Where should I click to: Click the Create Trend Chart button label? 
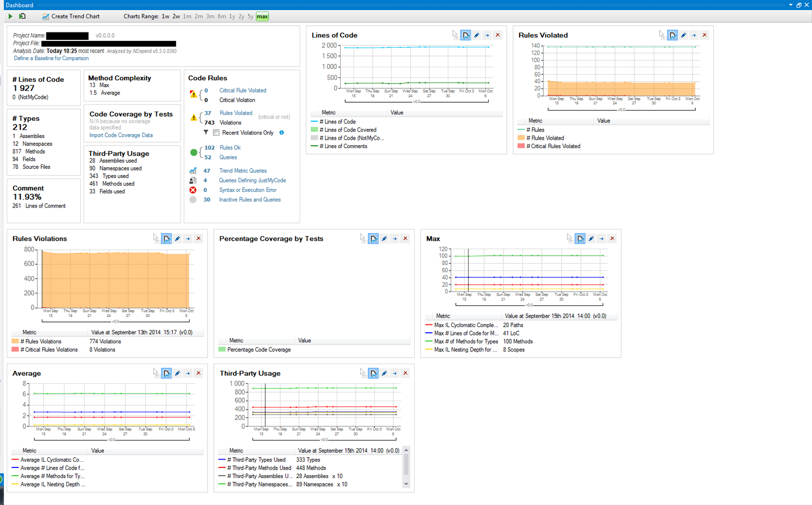click(x=76, y=16)
